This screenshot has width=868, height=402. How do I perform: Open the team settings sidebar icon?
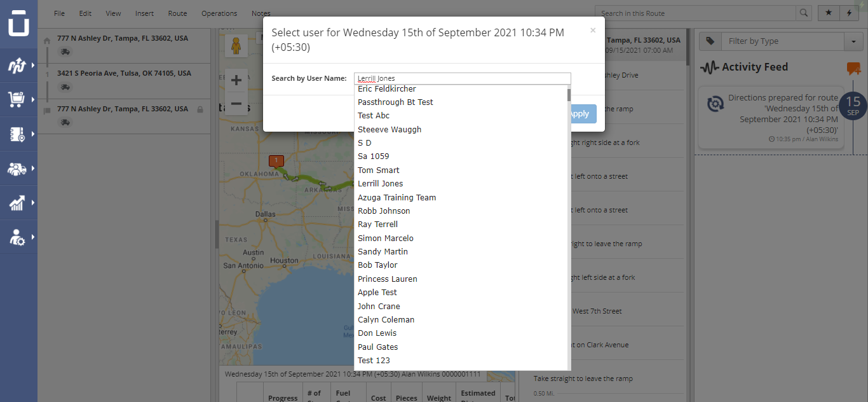pyautogui.click(x=16, y=237)
